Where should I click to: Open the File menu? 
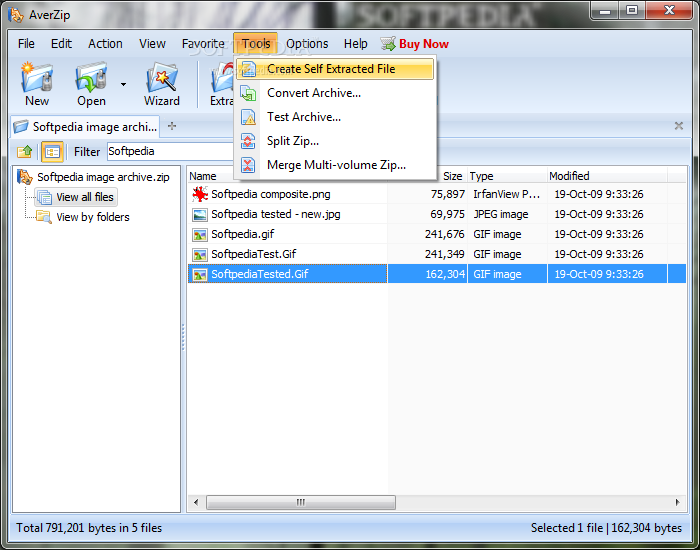pos(26,44)
